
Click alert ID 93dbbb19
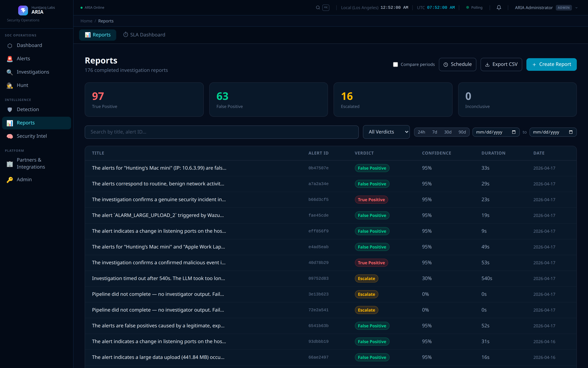click(318, 342)
